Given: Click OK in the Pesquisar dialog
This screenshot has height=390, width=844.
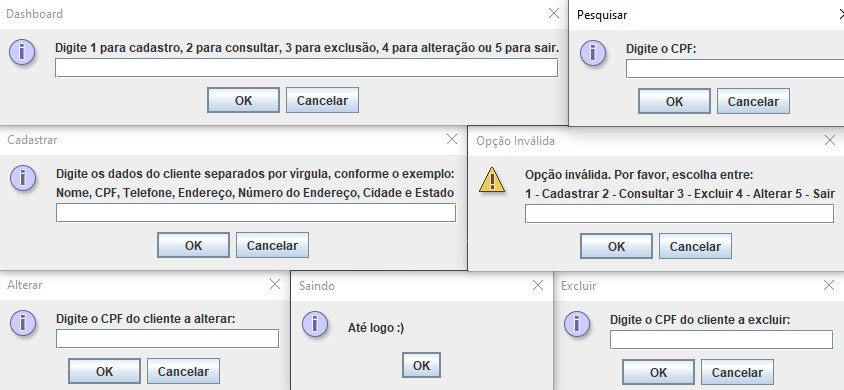Looking at the screenshot, I should [674, 101].
